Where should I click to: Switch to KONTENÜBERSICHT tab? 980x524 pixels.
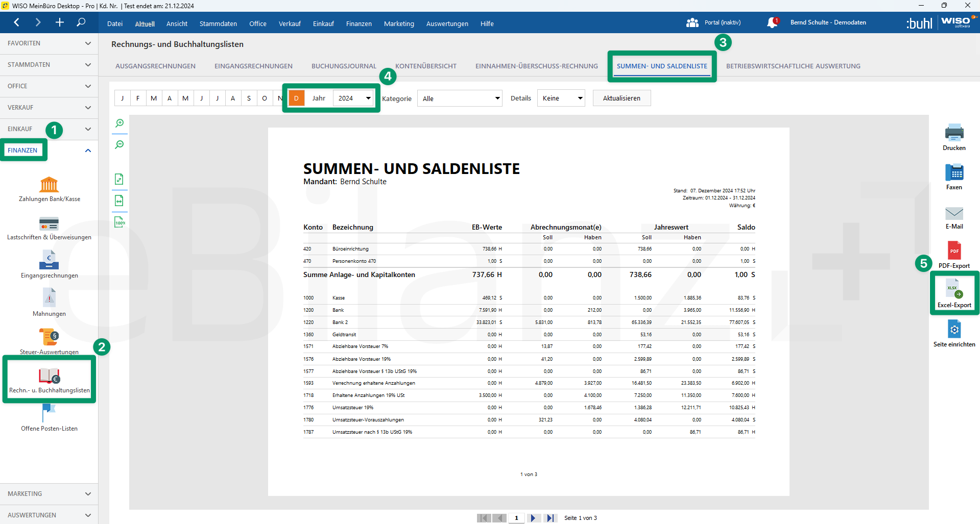[x=426, y=66]
